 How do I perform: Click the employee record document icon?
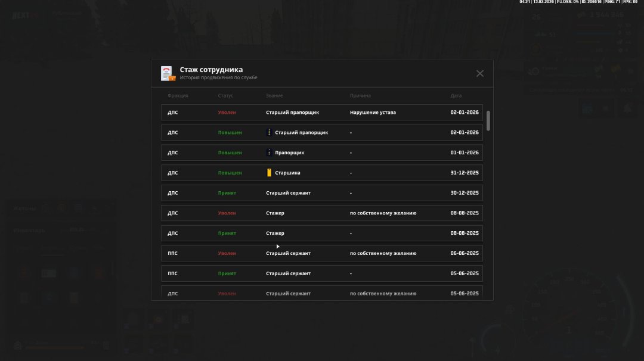(x=168, y=73)
